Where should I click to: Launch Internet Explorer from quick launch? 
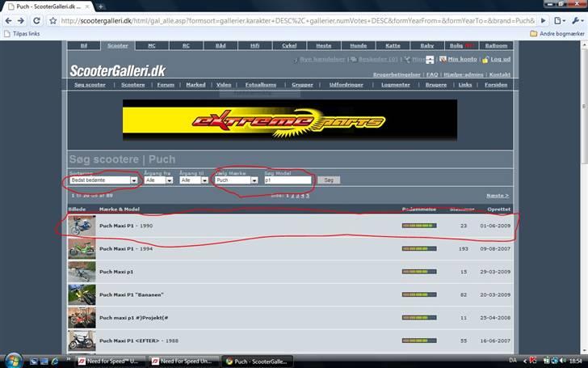(x=55, y=362)
